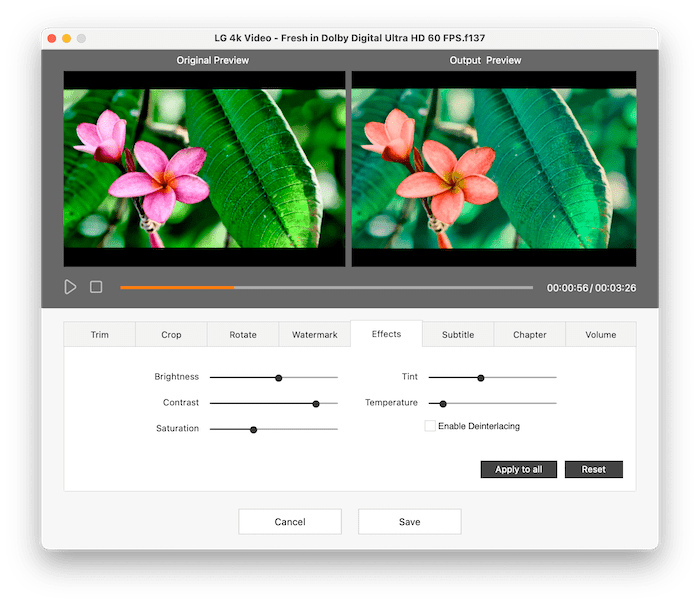Screen dimensions: 700x604
Task: Switch to the Trim tab
Action: [x=100, y=334]
